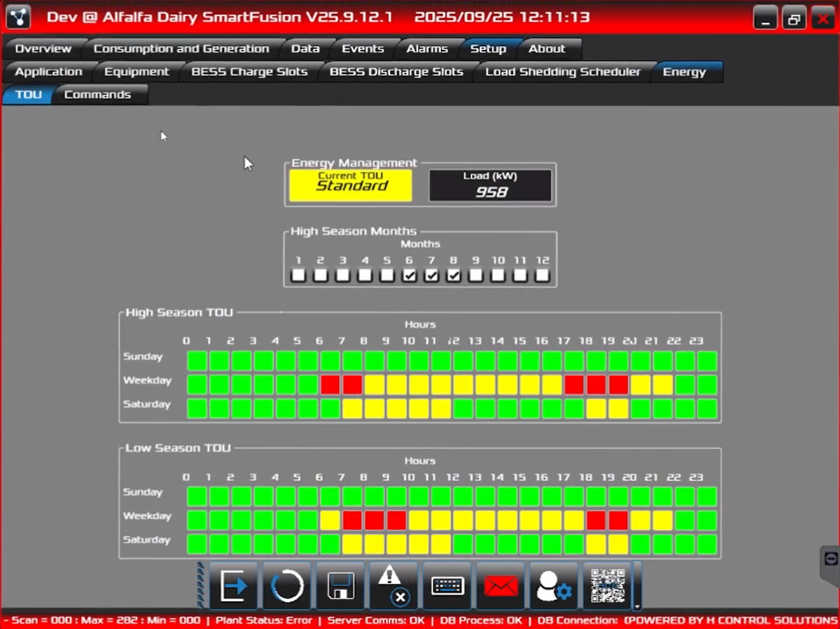Enable month 9 high season checkbox
Viewport: 840px width, 629px height.
click(x=476, y=275)
